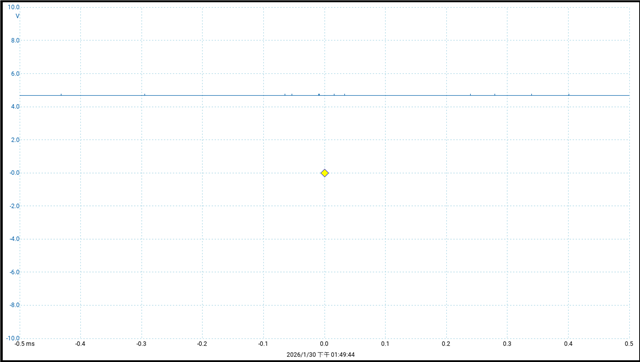
Task: Click the 10.0 label on the voltage axis
Action: coord(14,7)
